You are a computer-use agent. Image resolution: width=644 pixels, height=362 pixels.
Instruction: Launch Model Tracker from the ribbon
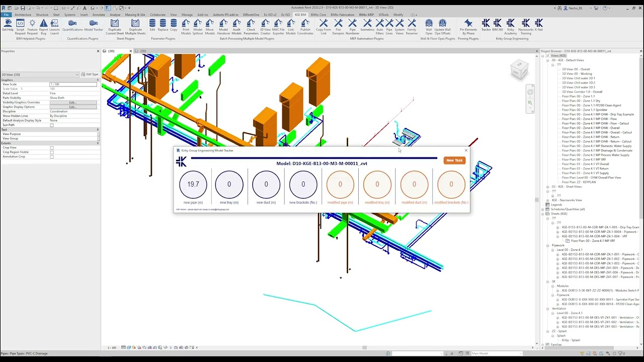point(94,26)
